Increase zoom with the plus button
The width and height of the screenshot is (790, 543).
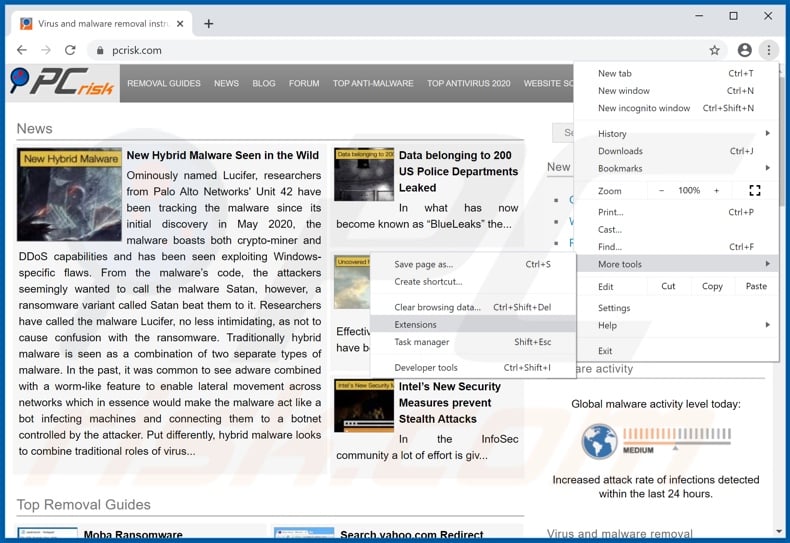pyautogui.click(x=716, y=190)
